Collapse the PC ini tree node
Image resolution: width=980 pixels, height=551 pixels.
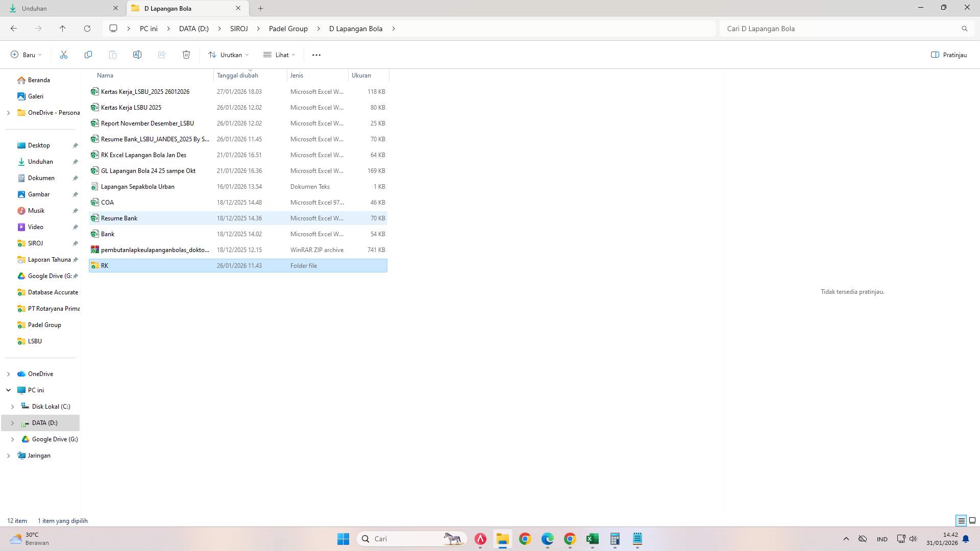pos(8,390)
